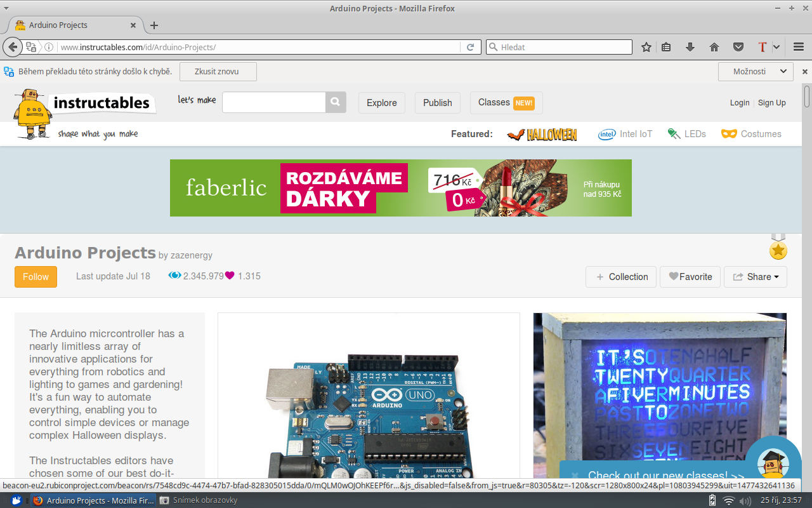Open the bookmarks list icon
Image resolution: width=812 pixels, height=508 pixels.
click(666, 47)
